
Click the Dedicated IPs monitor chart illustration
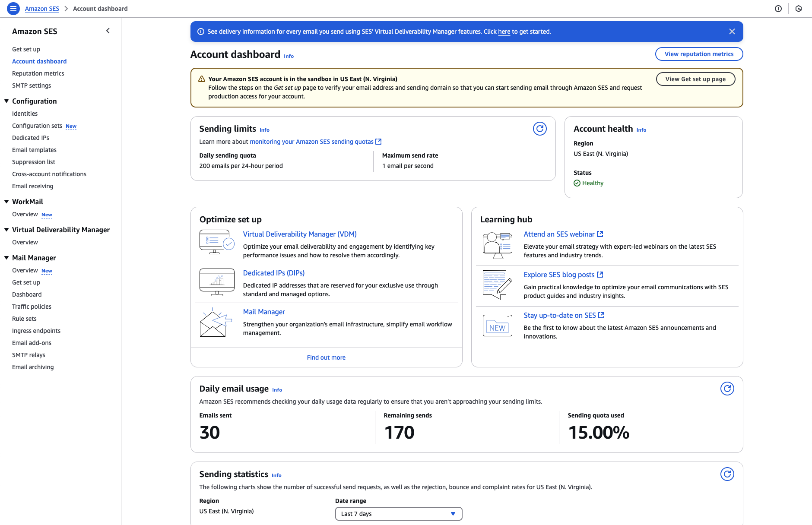[217, 282]
